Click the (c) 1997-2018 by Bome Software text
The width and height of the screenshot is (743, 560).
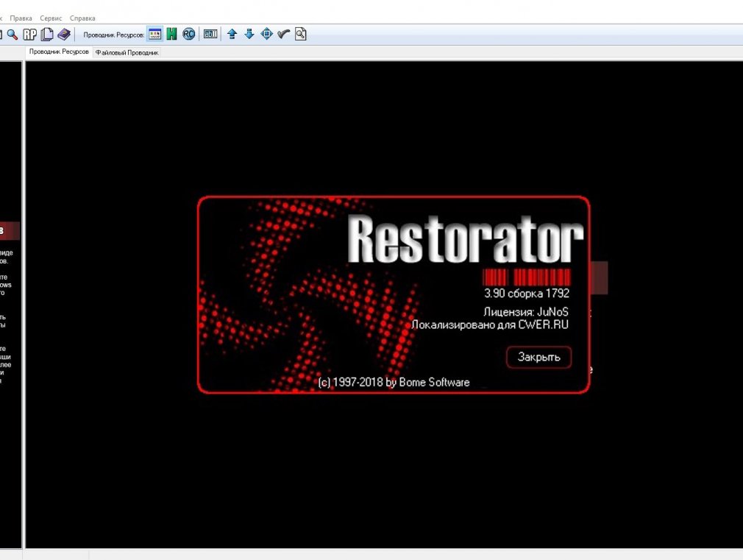(x=394, y=382)
